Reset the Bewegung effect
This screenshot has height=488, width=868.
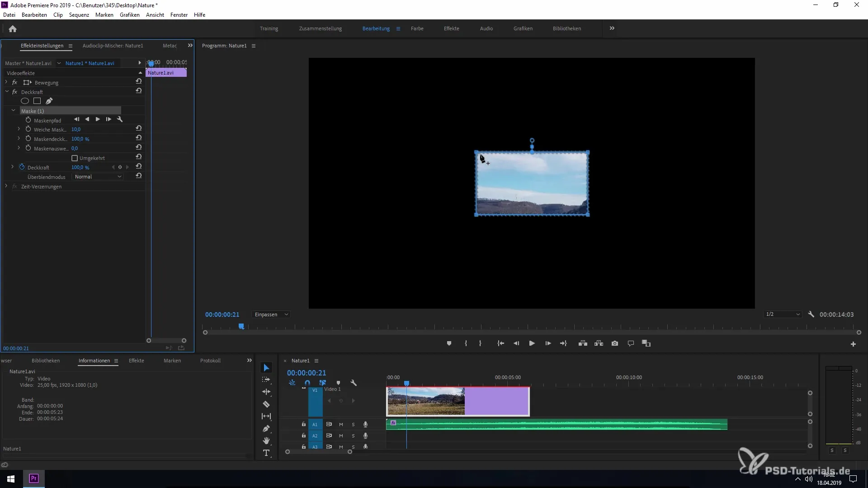(139, 82)
